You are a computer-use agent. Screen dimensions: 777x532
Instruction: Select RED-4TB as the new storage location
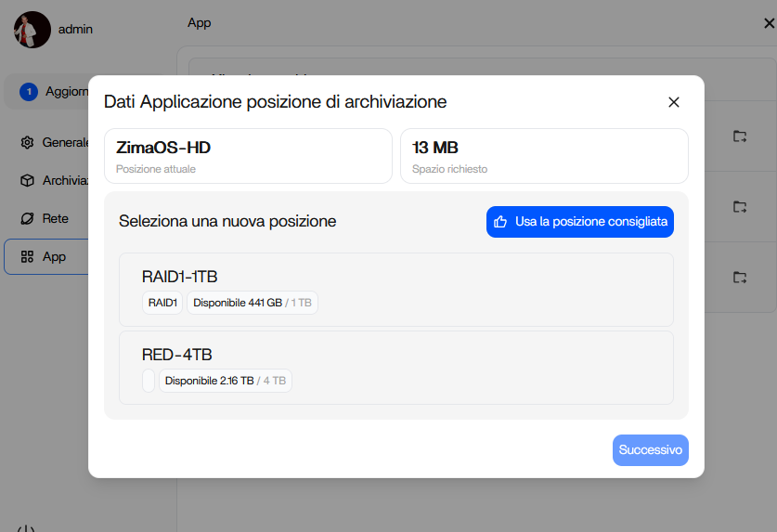pyautogui.click(x=396, y=368)
